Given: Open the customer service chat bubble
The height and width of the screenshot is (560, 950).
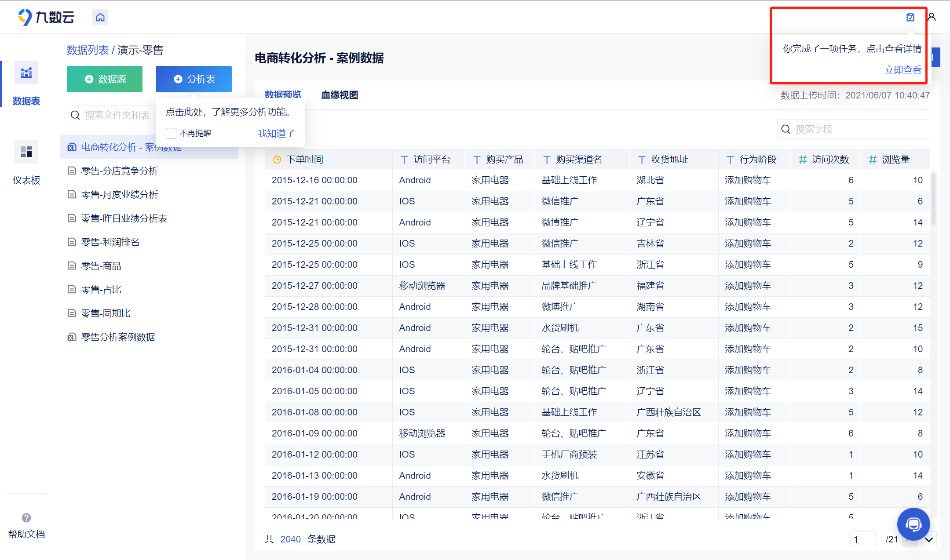Looking at the screenshot, I should (913, 524).
